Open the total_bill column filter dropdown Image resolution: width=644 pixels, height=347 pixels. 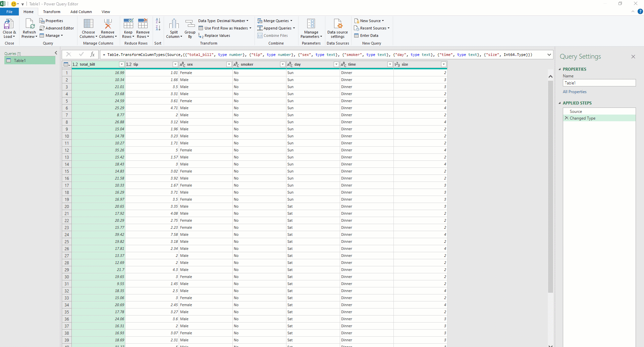121,64
